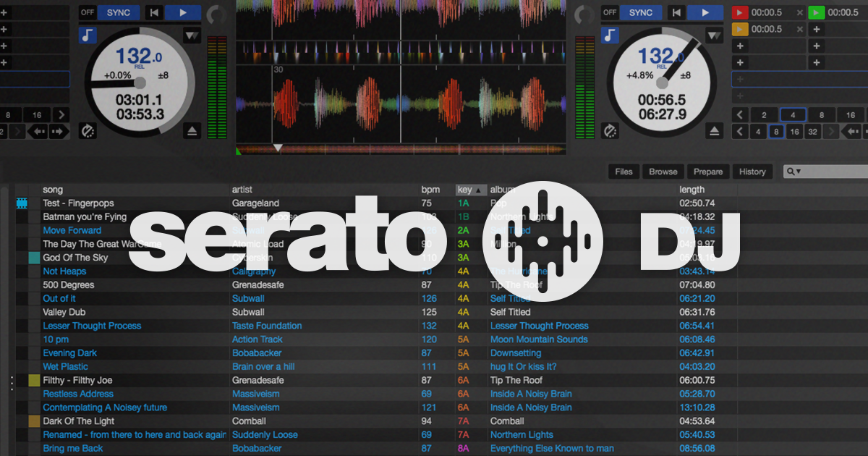The height and width of the screenshot is (456, 868).
Task: Select loop size 2 on the right deck
Action: [764, 114]
